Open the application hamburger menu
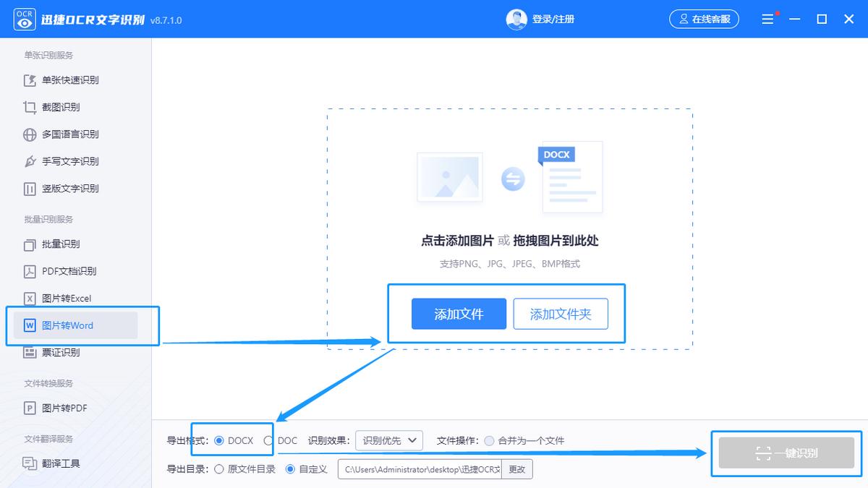 pos(767,20)
